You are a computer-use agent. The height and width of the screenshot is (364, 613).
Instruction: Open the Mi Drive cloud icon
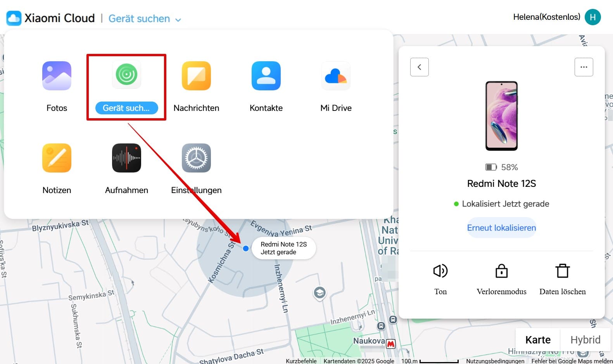pyautogui.click(x=336, y=76)
